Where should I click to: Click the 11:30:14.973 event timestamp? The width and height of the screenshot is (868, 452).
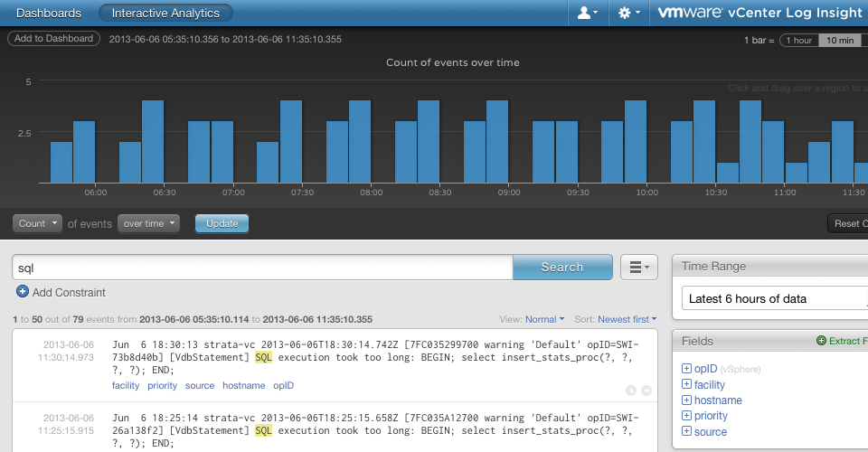pyautogui.click(x=66, y=357)
